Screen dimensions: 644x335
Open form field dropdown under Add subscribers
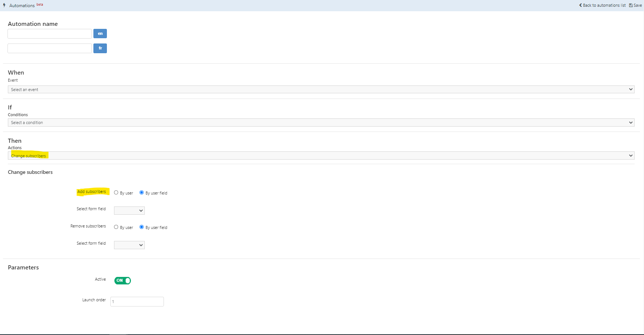click(x=129, y=211)
